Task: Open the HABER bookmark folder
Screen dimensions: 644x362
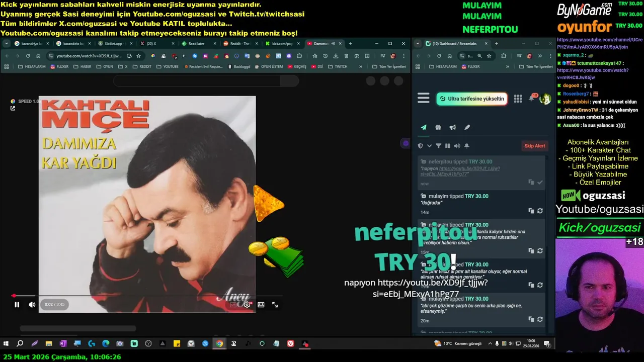Action: 82,66
